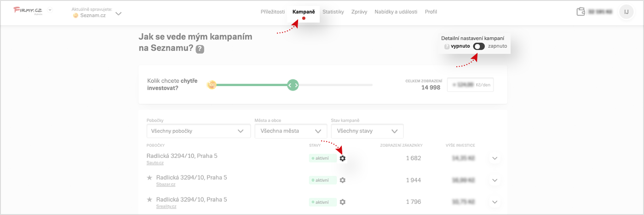Click the wallet credit icon

pos(581,12)
